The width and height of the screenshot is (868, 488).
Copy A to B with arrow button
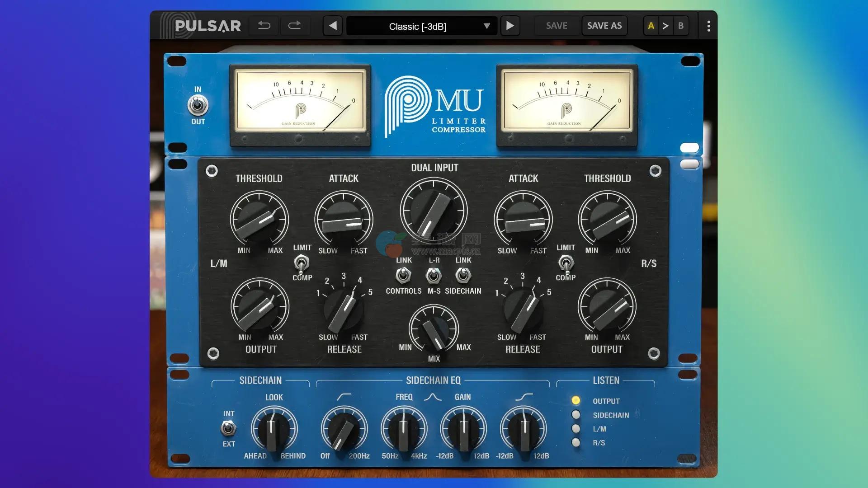coord(665,26)
